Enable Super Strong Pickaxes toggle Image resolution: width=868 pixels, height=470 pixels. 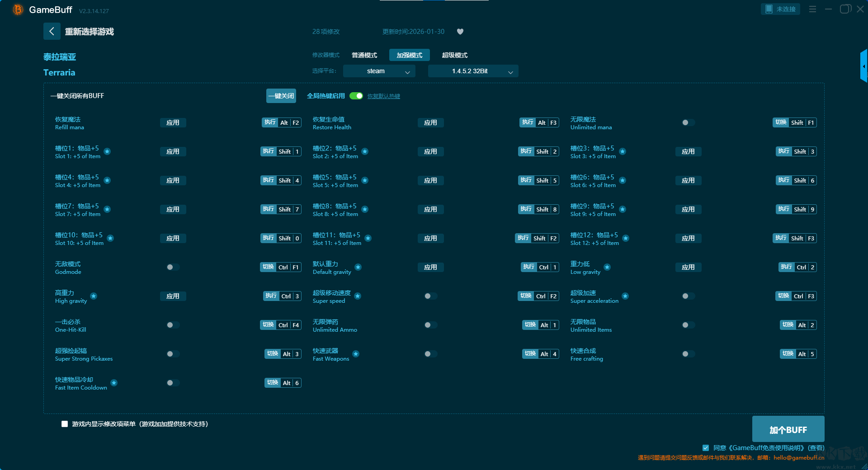(173, 354)
